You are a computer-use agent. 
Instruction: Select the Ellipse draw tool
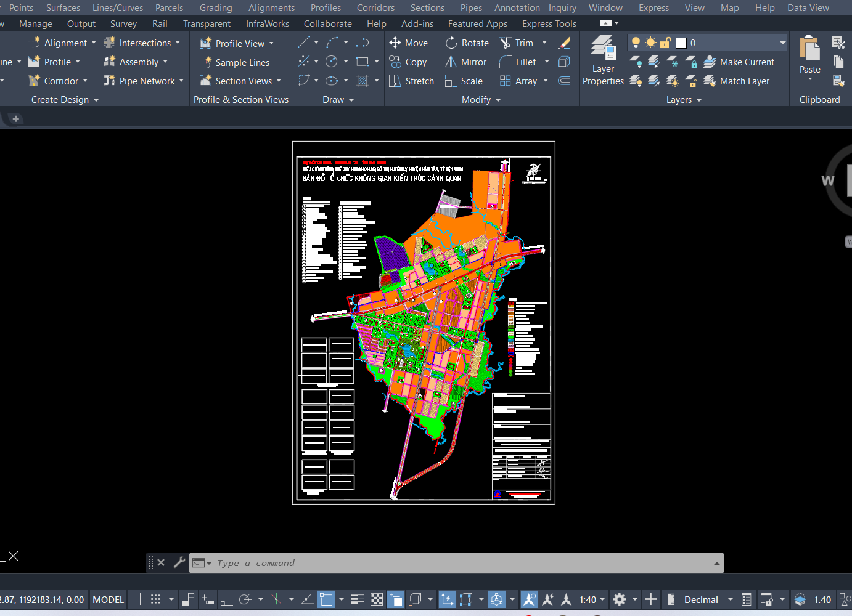tap(332, 81)
